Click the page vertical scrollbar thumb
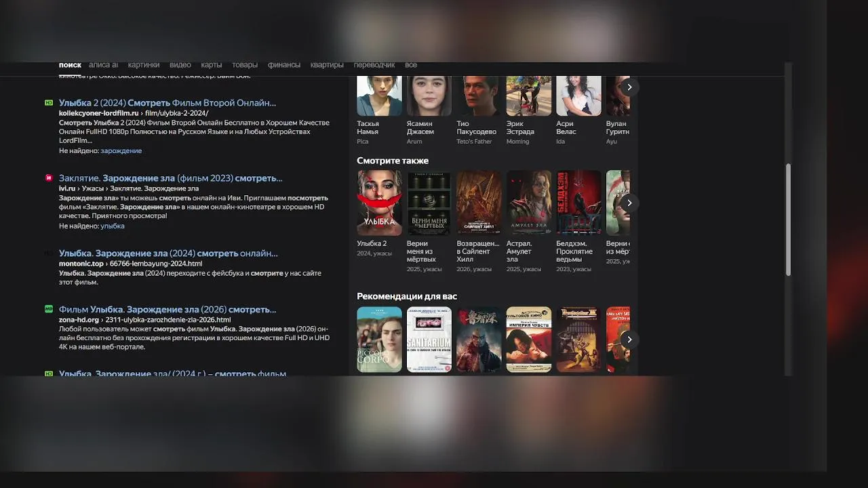Image resolution: width=868 pixels, height=488 pixels. [x=788, y=220]
